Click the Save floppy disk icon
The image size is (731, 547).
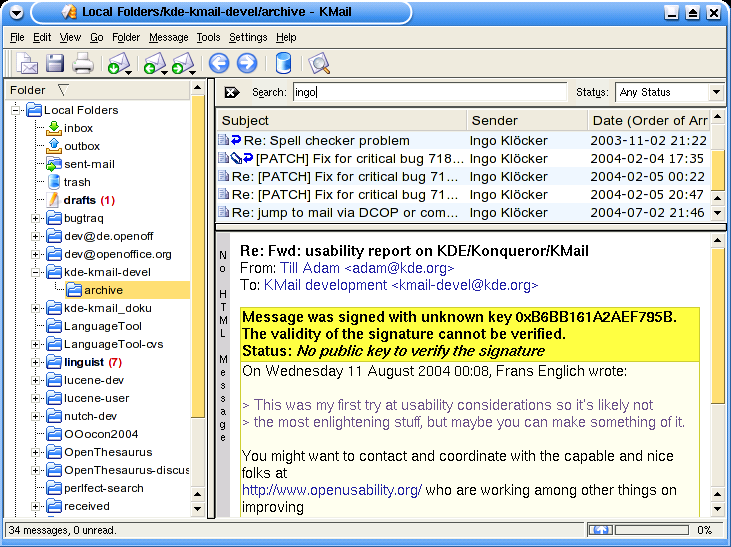55,65
